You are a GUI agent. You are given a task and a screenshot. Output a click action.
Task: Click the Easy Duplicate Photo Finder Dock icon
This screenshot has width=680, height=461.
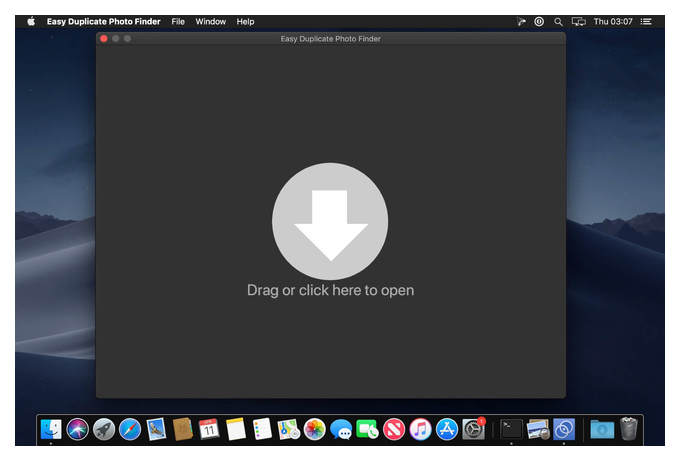[564, 429]
